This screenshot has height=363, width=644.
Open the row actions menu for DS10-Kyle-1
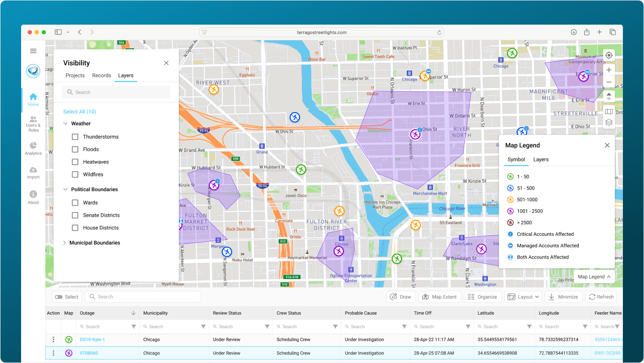point(53,339)
